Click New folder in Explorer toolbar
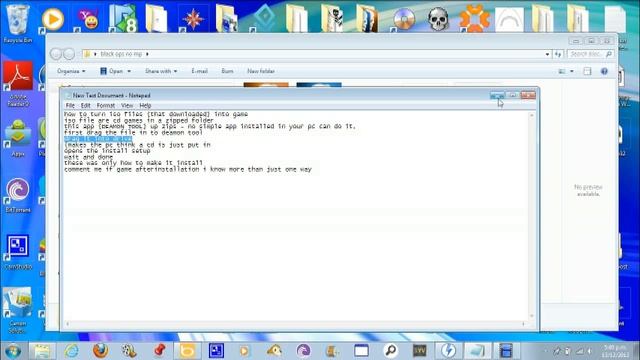 261,71
